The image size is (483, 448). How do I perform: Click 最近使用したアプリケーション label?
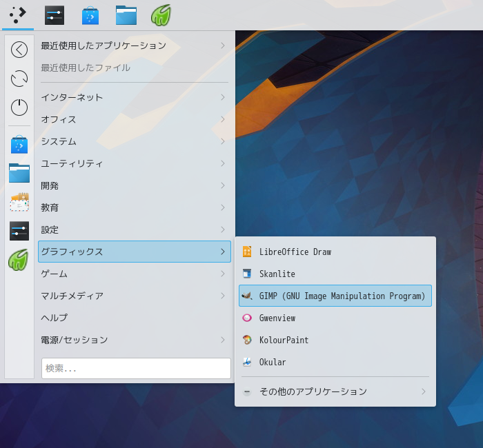(x=103, y=45)
